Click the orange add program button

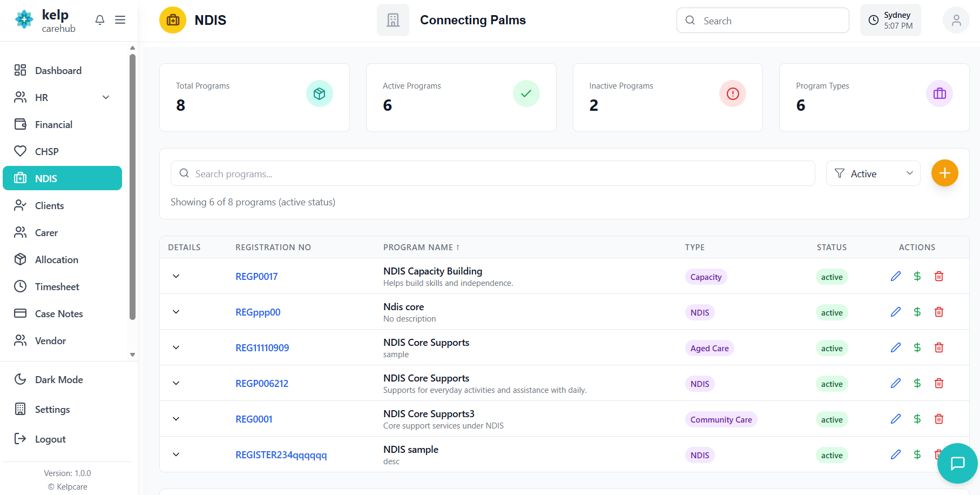tap(944, 173)
